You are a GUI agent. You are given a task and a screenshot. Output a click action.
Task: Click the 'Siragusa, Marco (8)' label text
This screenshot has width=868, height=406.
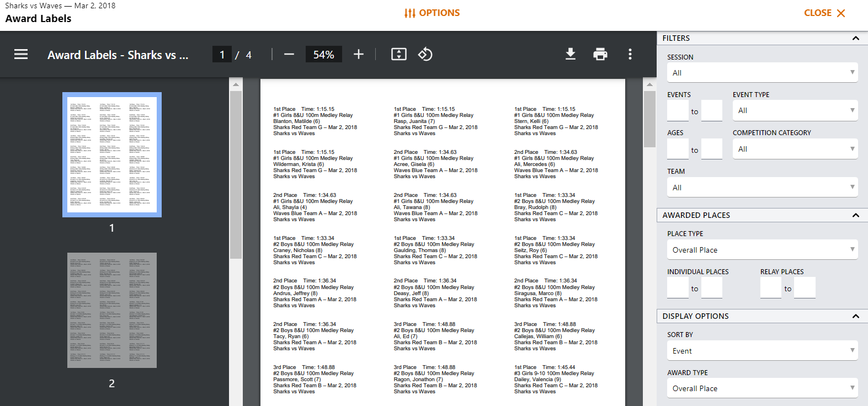[538, 293]
